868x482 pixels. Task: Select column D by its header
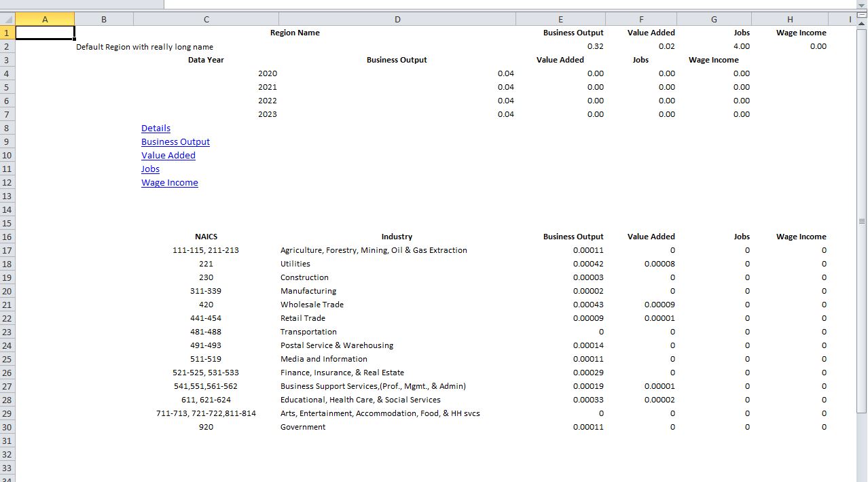click(x=397, y=19)
